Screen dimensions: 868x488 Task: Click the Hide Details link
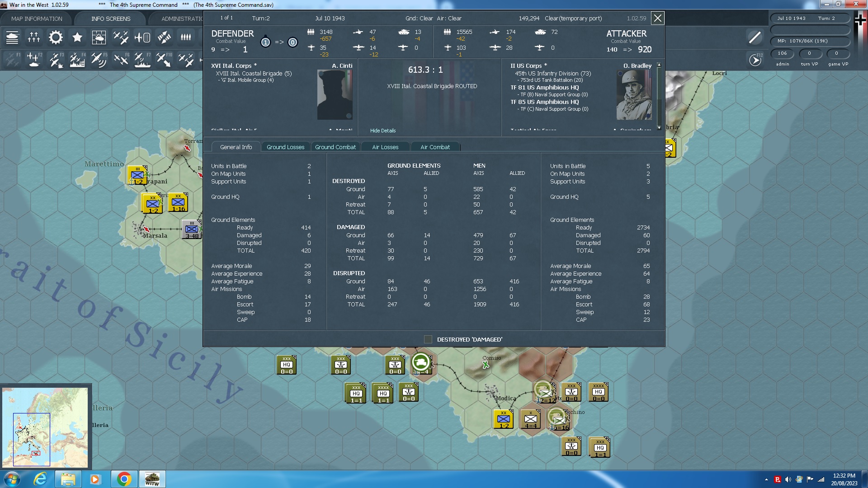tap(382, 131)
